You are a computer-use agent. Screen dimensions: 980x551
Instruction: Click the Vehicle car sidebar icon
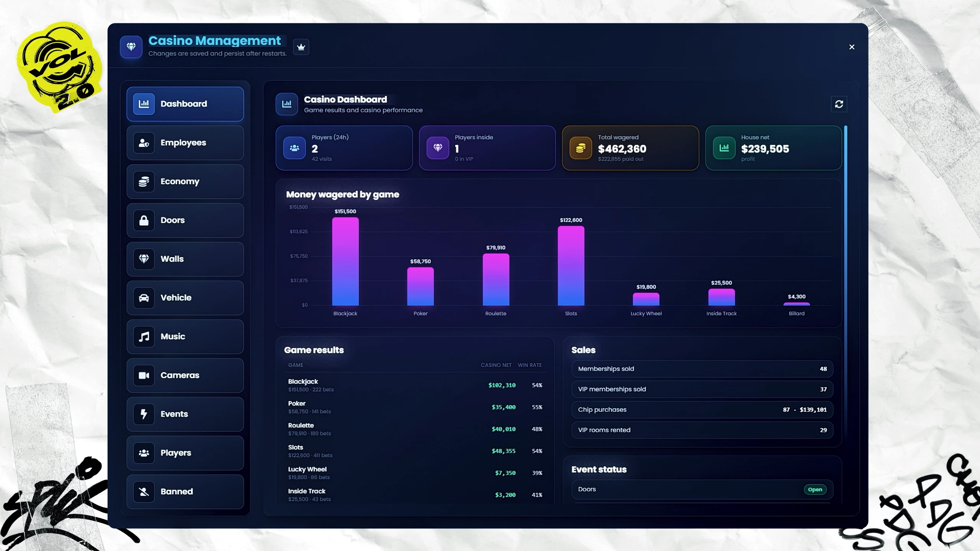coord(144,298)
